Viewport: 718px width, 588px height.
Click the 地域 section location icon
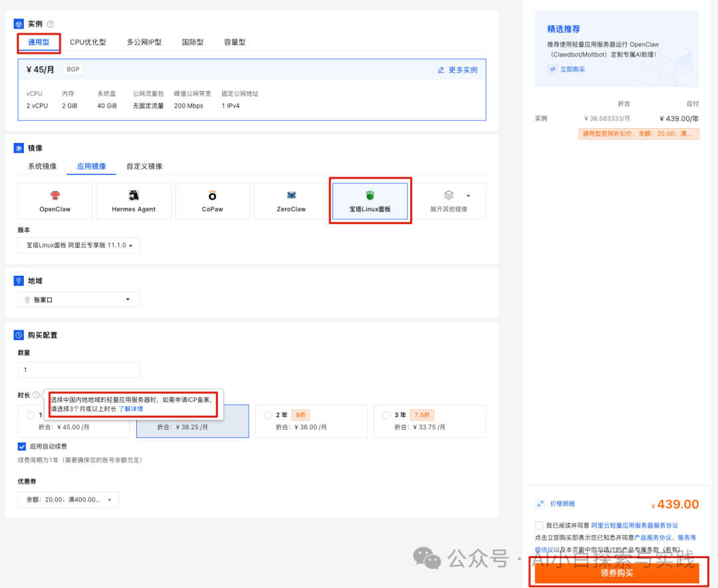[19, 280]
